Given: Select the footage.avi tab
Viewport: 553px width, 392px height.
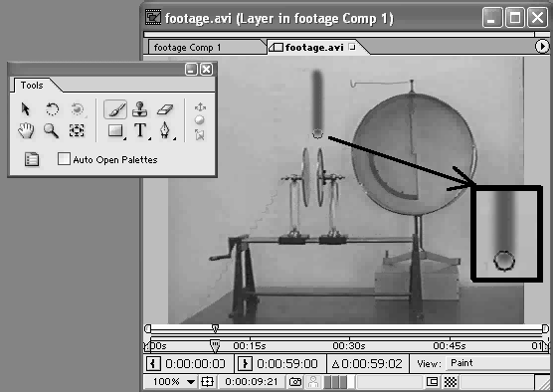Looking at the screenshot, I should pos(314,48).
